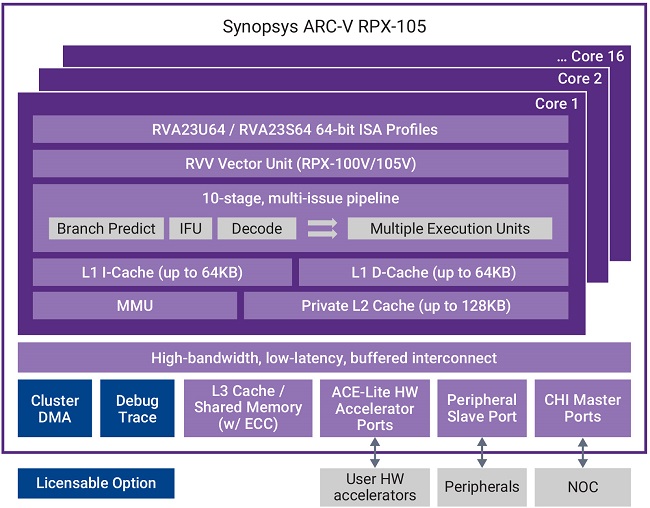Click the Multiple Execution Units block
This screenshot has height=508, width=650.
450,229
